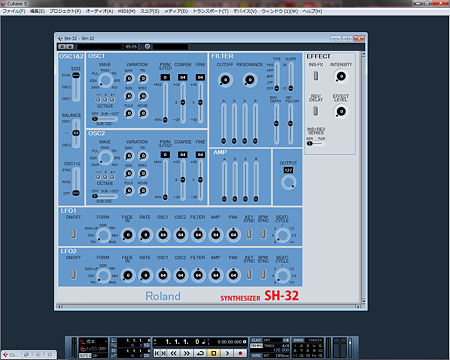
Task: Open the トランスポート(T) menu
Action: 211,11
